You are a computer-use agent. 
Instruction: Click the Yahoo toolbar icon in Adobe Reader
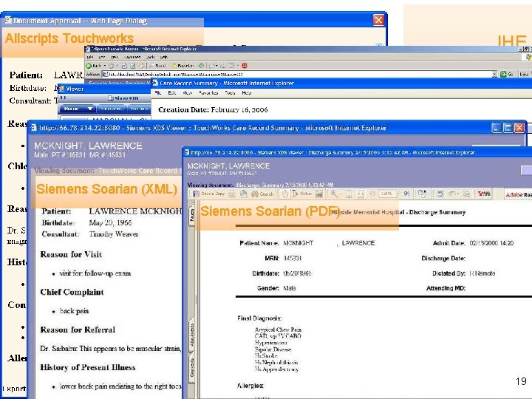click(484, 194)
